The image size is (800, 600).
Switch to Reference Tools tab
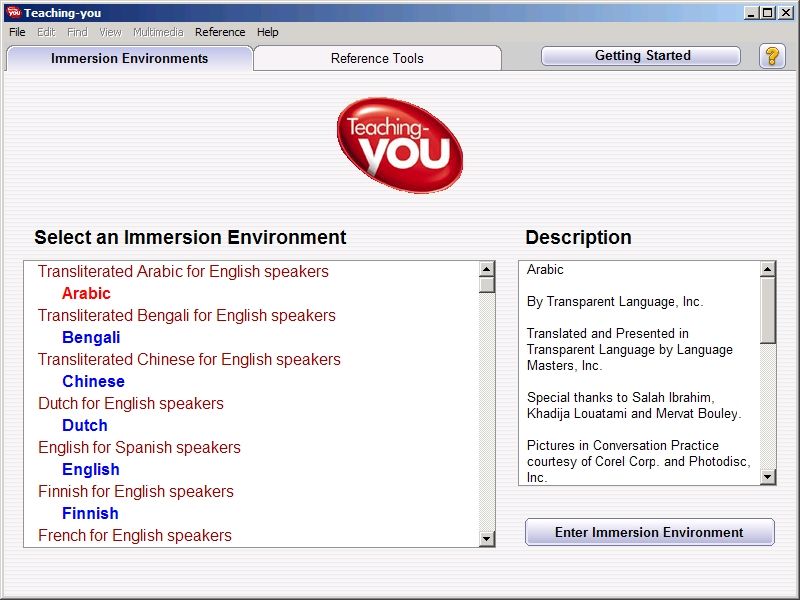point(377,58)
